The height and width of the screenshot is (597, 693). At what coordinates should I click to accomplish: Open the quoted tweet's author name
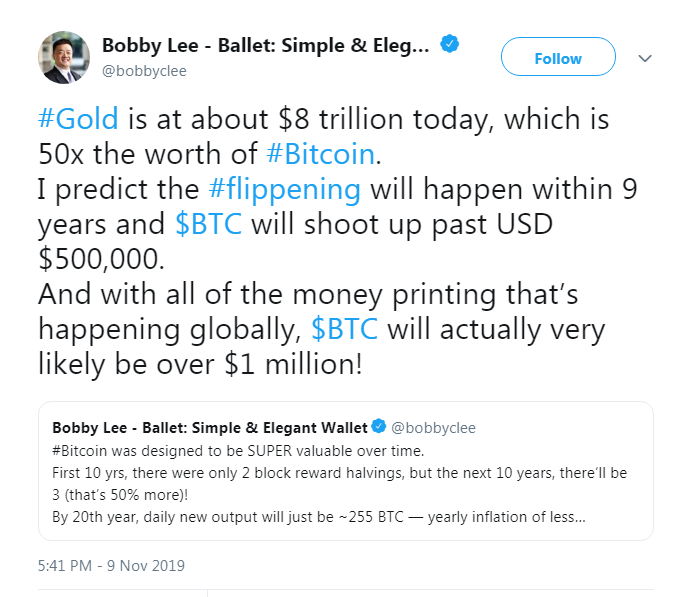[x=210, y=428]
